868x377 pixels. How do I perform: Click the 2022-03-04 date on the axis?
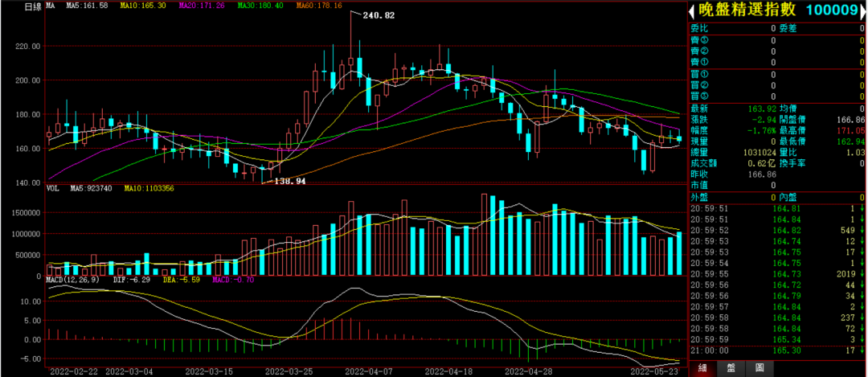click(128, 371)
